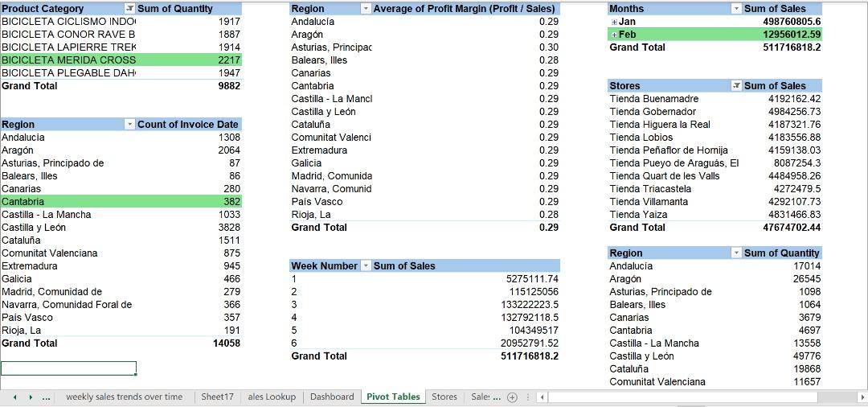Add a new sheet with plus icon
868x407 pixels.
click(513, 397)
